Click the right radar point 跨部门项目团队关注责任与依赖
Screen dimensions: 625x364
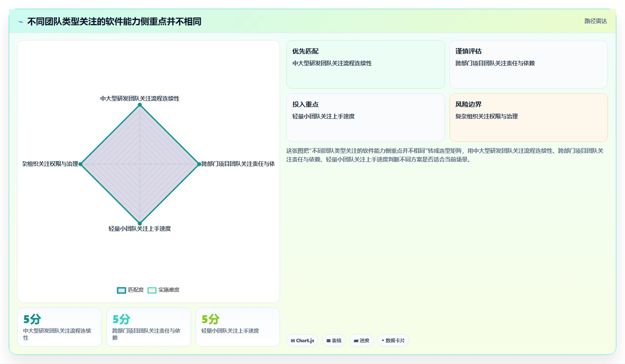(199, 164)
